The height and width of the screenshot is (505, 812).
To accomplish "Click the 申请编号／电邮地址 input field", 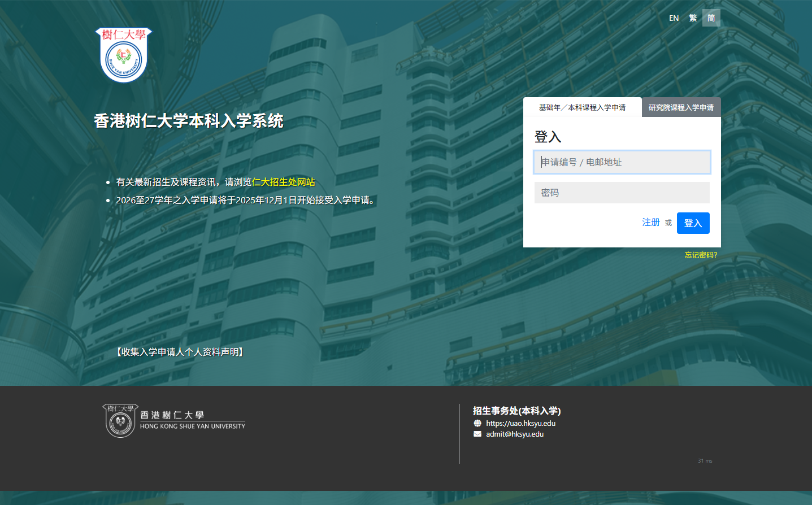I will click(x=622, y=162).
